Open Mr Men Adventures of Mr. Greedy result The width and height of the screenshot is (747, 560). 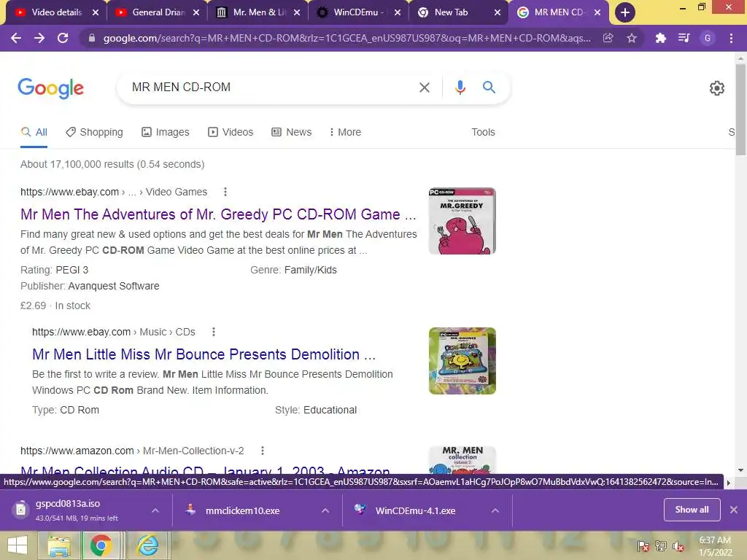tap(218, 214)
